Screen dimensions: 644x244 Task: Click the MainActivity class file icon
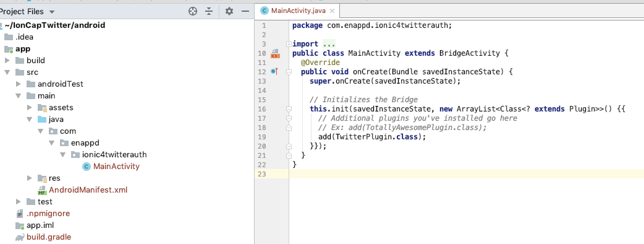87,167
